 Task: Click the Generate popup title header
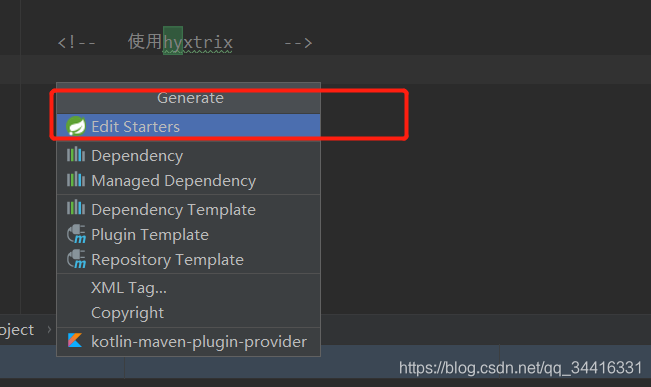(x=190, y=98)
